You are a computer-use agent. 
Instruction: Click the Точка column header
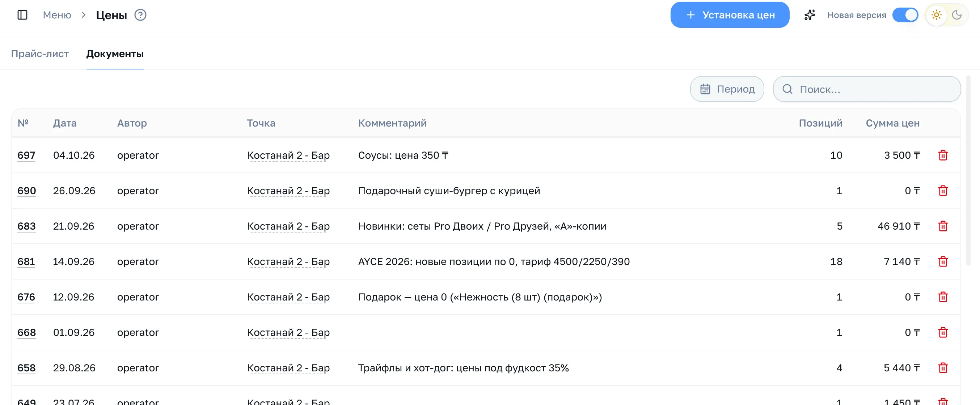point(261,123)
